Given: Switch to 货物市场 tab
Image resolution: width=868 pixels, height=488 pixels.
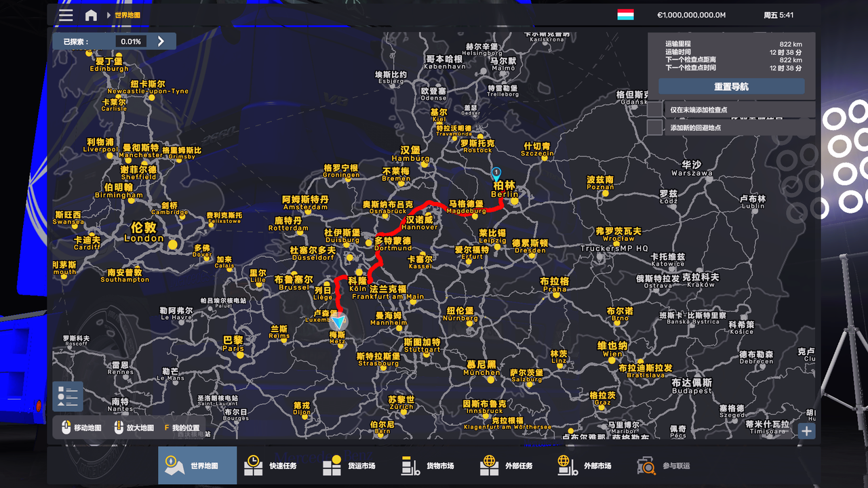Looking at the screenshot, I should [433, 466].
